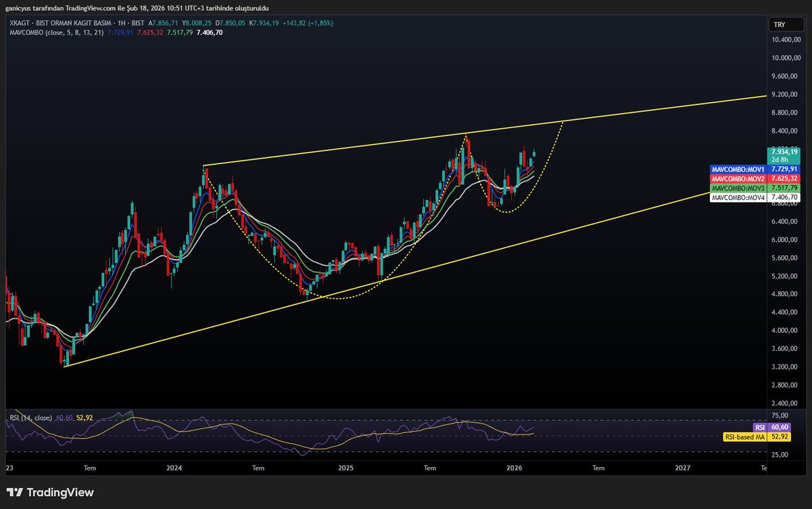Click the current price label showing 2d 8h
This screenshot has height=509, width=812.
point(784,155)
